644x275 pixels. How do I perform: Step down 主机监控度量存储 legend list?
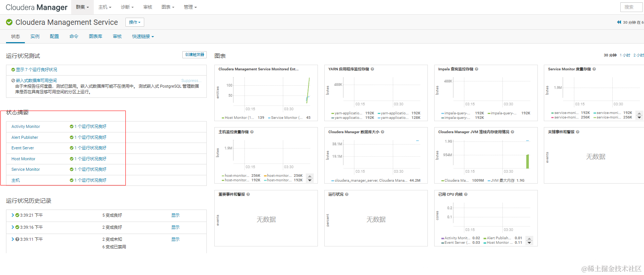(310, 180)
